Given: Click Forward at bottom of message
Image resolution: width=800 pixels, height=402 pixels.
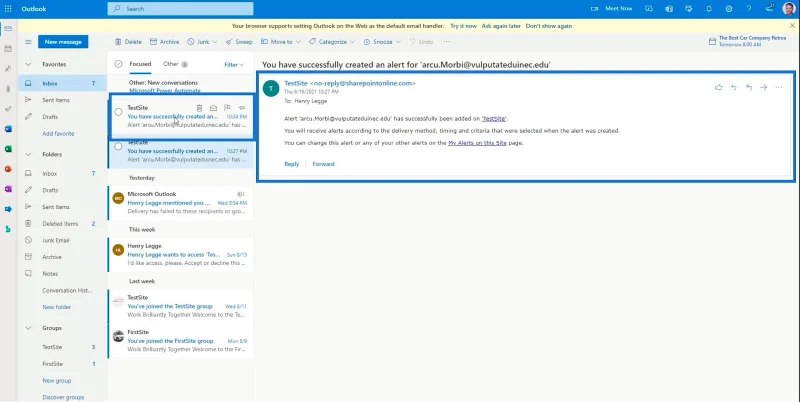Looking at the screenshot, I should point(323,164).
